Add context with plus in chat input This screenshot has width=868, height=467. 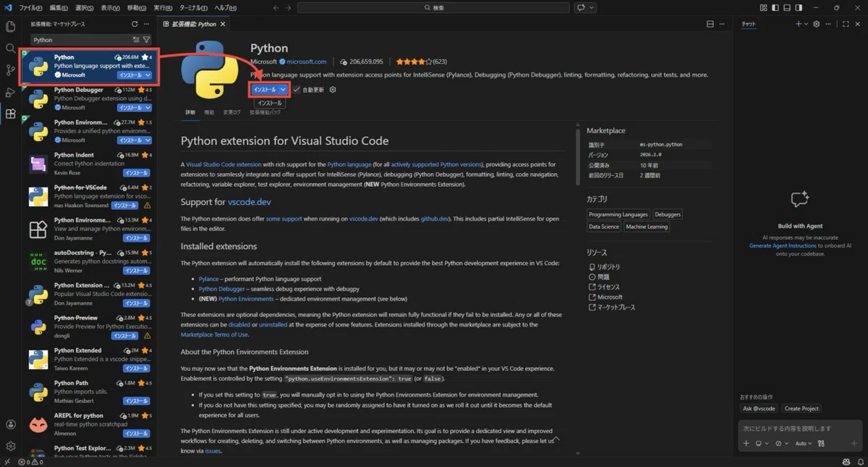tap(746, 443)
